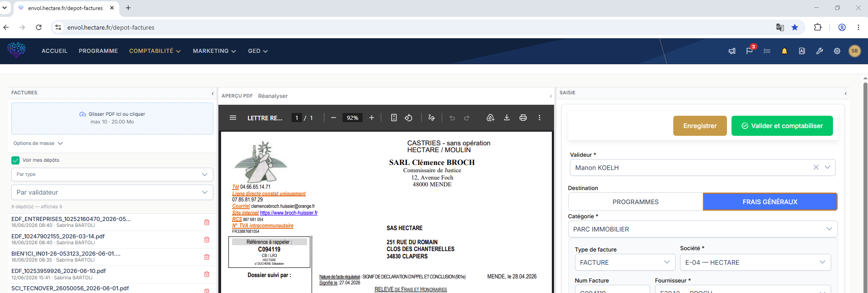Open the wrench tools icon
The image size is (868, 293).
(x=819, y=51)
